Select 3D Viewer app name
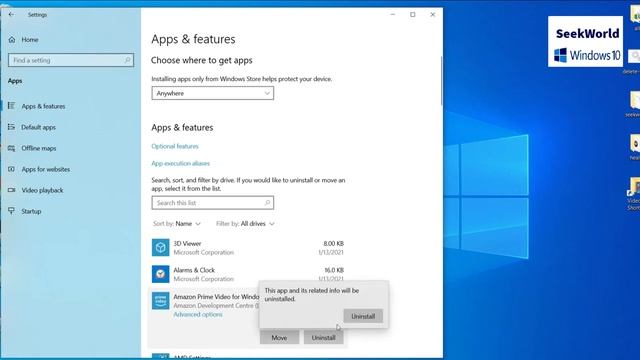Viewport: 640px width, 360px height. 187,243
